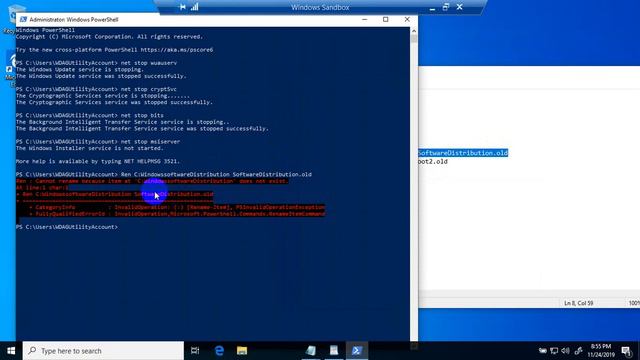Click the PowerShell scrollbar down arrow
Screen dimensions: 640x360
point(414,346)
